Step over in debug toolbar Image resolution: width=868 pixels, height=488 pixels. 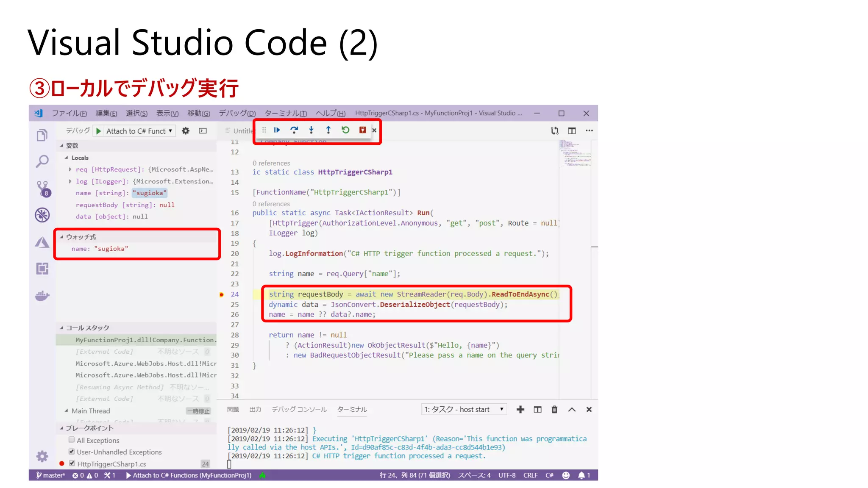[x=294, y=130]
